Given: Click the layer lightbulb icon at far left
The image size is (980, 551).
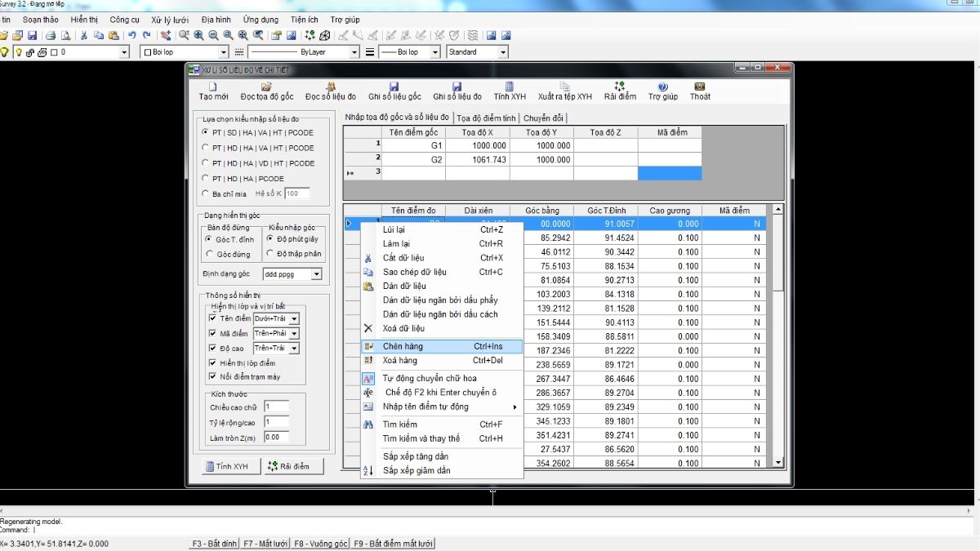Looking at the screenshot, I should pos(4,51).
